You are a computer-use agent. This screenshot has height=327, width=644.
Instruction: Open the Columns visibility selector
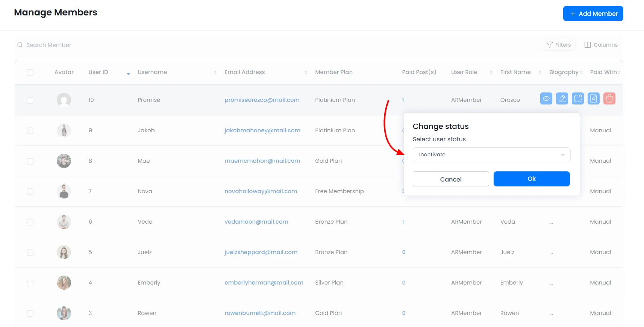tap(601, 45)
